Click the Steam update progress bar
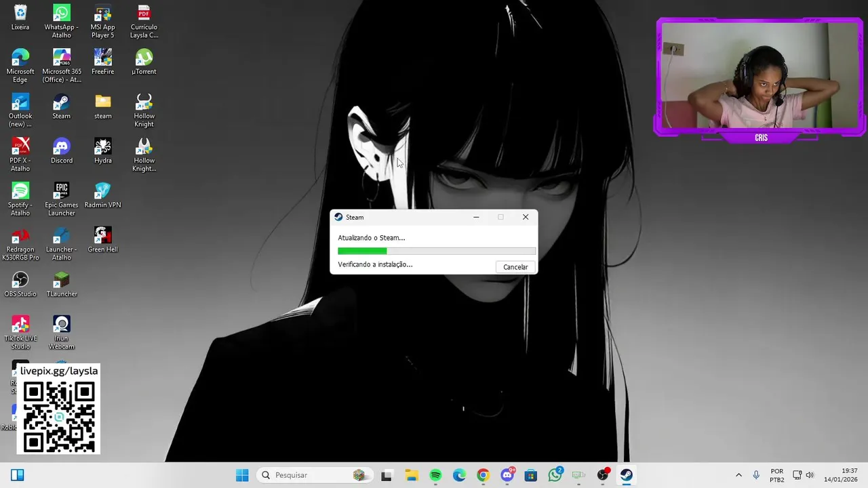Screen dimensions: 868x488 click(437, 251)
